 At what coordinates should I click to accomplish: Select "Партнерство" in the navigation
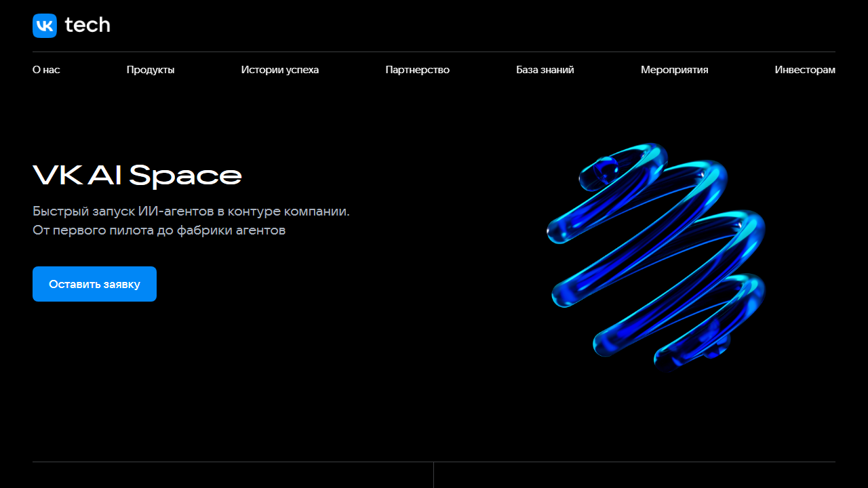click(x=418, y=70)
